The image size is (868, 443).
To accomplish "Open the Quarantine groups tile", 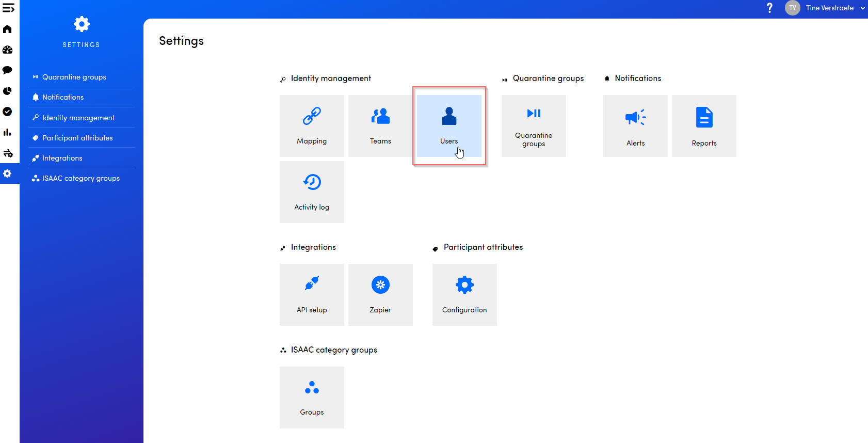I will tap(534, 125).
